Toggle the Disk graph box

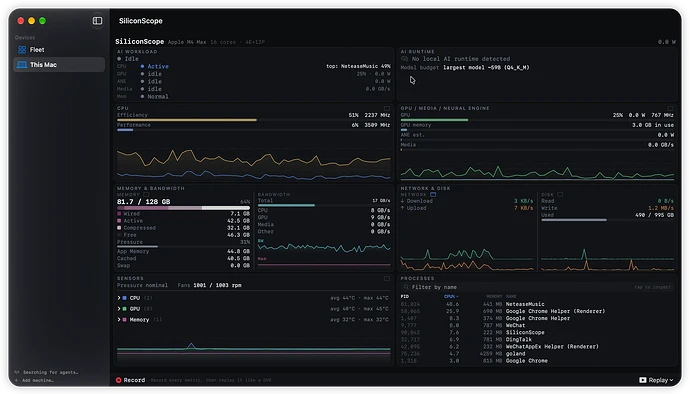click(x=560, y=195)
